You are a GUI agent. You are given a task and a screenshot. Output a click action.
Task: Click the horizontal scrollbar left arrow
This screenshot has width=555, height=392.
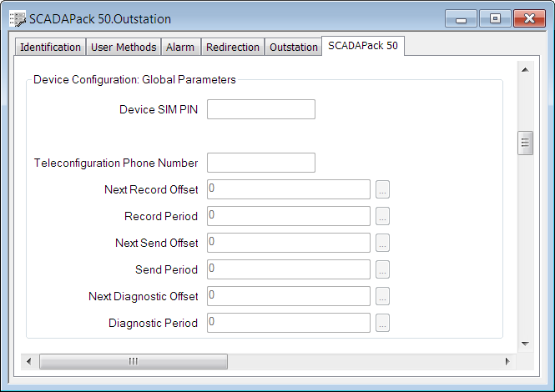coord(29,361)
